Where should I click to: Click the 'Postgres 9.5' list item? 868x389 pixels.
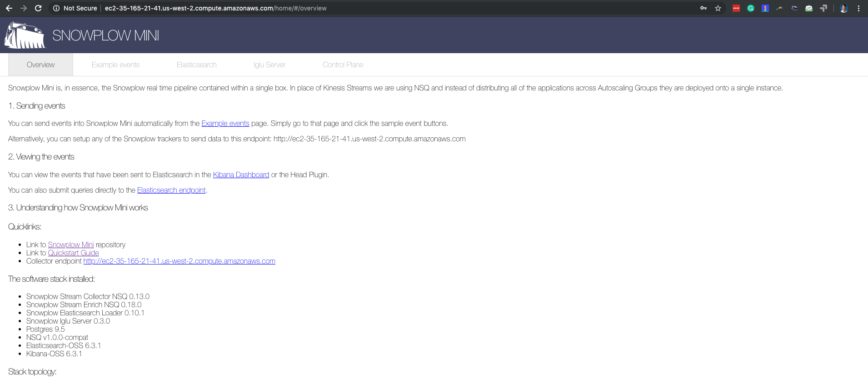point(45,329)
